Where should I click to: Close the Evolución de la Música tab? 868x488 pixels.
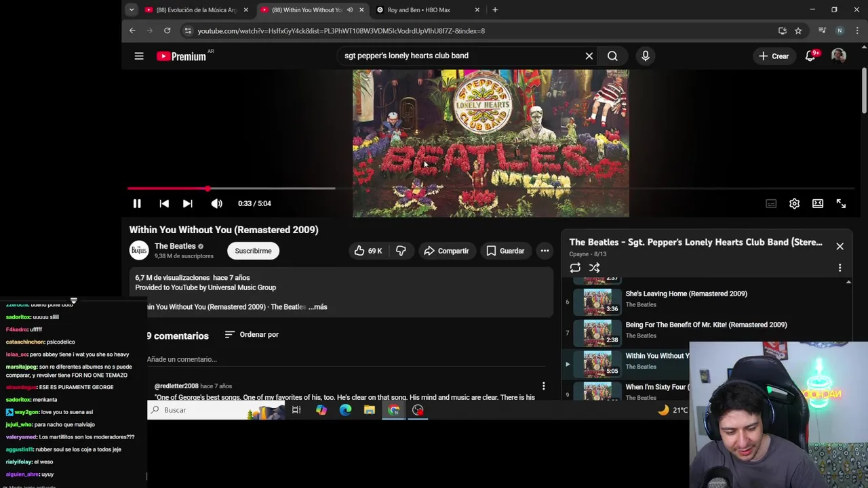pos(245,10)
